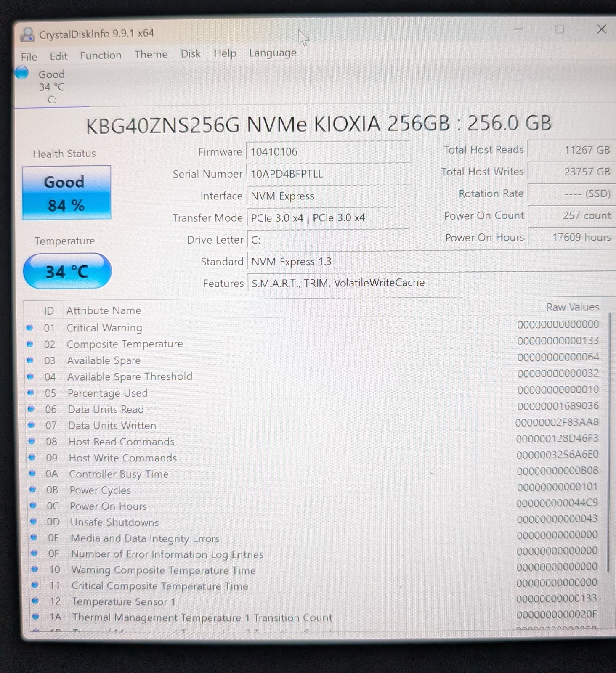Select the Unsafe Shutdowns attribute name
Image resolution: width=616 pixels, height=673 pixels.
[114, 522]
